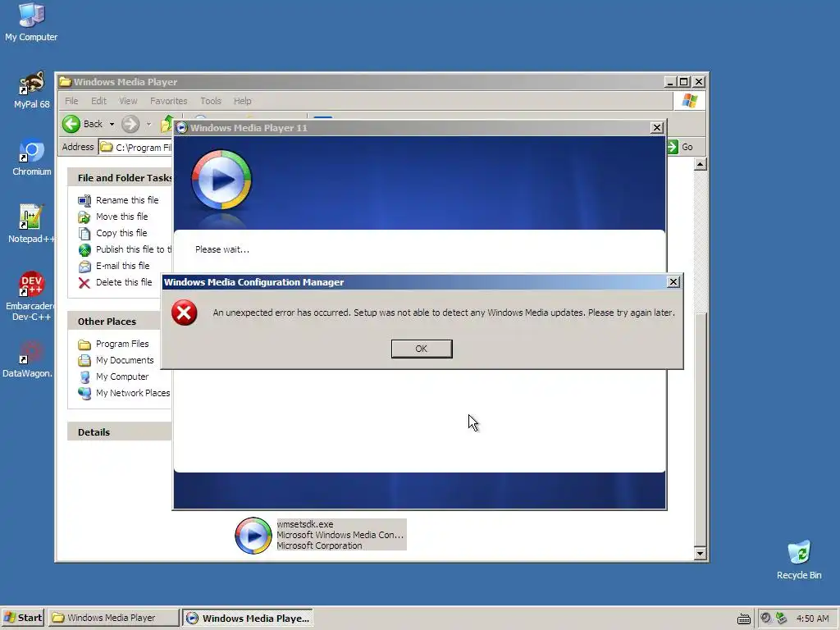Open MyPal 68 desktop shortcut
Screen dimensions: 840x630
[x=32, y=90]
